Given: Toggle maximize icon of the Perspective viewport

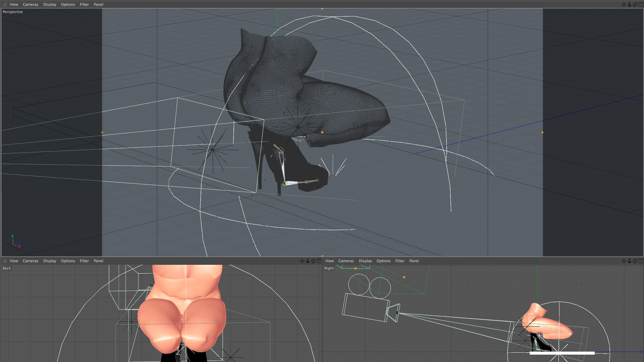Looking at the screenshot, I should coord(641,4).
